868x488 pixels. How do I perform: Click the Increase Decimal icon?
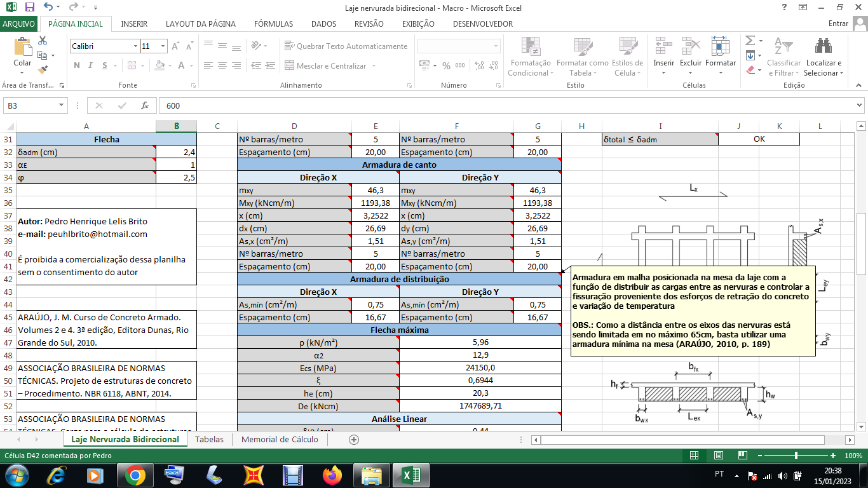[x=479, y=65]
